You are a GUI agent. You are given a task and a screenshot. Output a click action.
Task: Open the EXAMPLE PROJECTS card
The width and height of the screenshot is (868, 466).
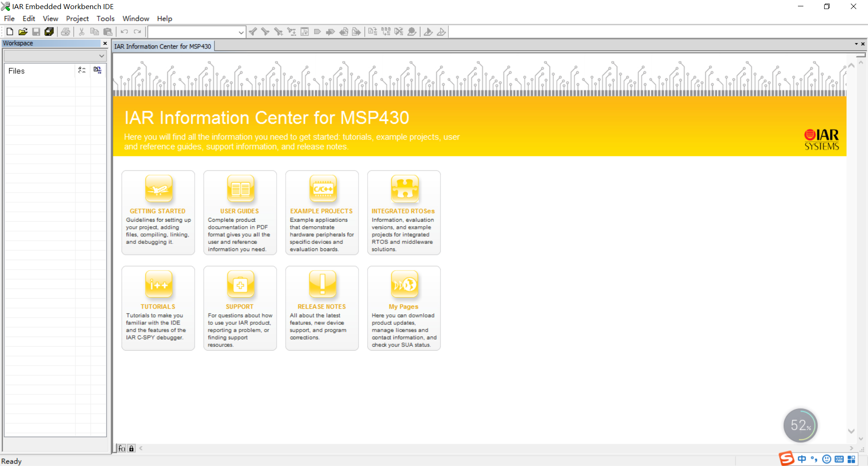coord(322,212)
